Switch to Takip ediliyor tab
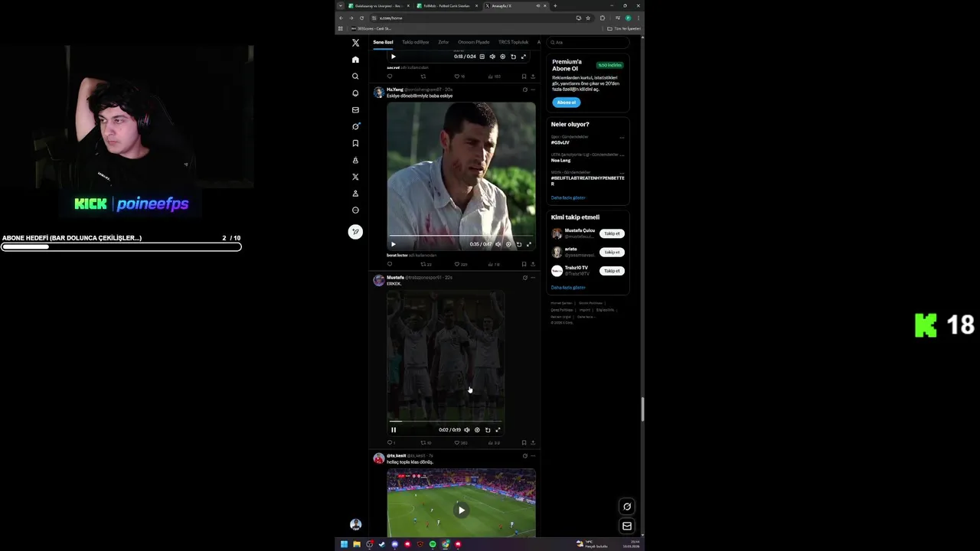 [416, 42]
